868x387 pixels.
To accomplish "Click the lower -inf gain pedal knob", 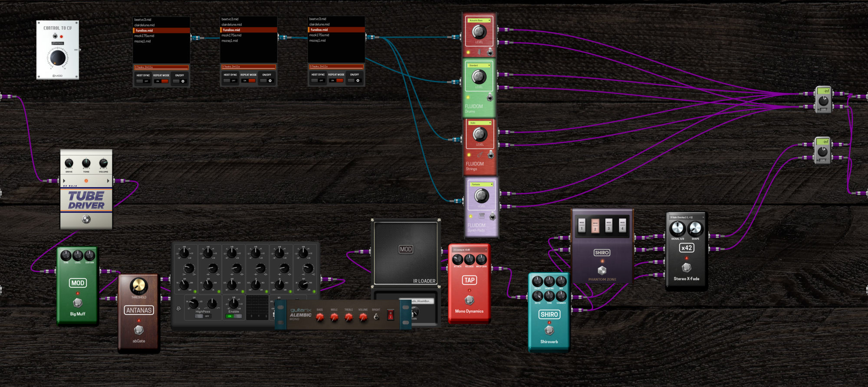I will [x=822, y=152].
